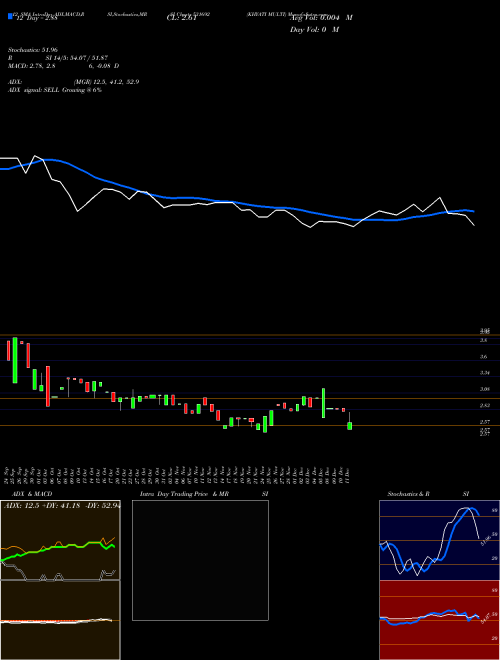Click the empty intraday trading price chart box
This screenshot has width=500, height=660.
200,560
